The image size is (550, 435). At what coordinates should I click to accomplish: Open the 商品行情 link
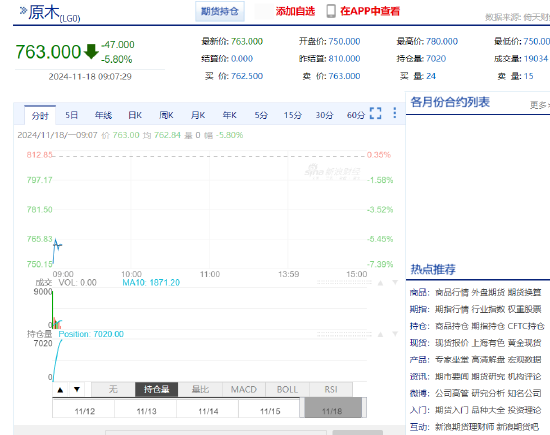[x=452, y=292]
